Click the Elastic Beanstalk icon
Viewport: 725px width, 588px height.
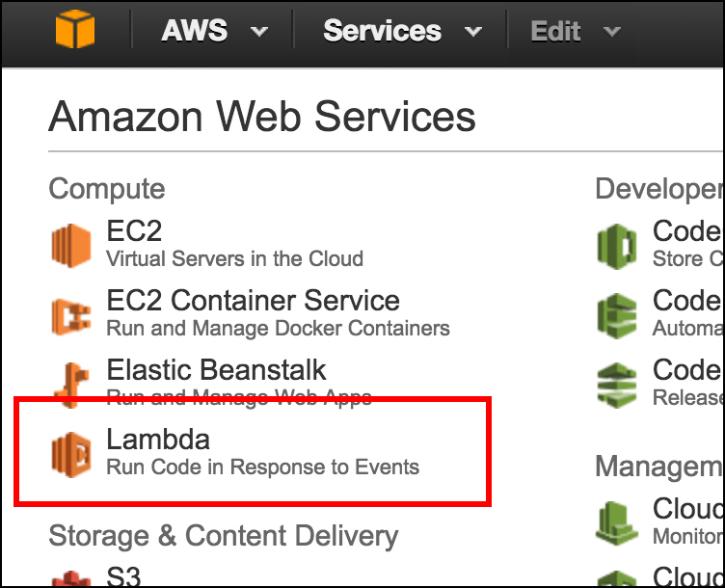click(x=70, y=382)
